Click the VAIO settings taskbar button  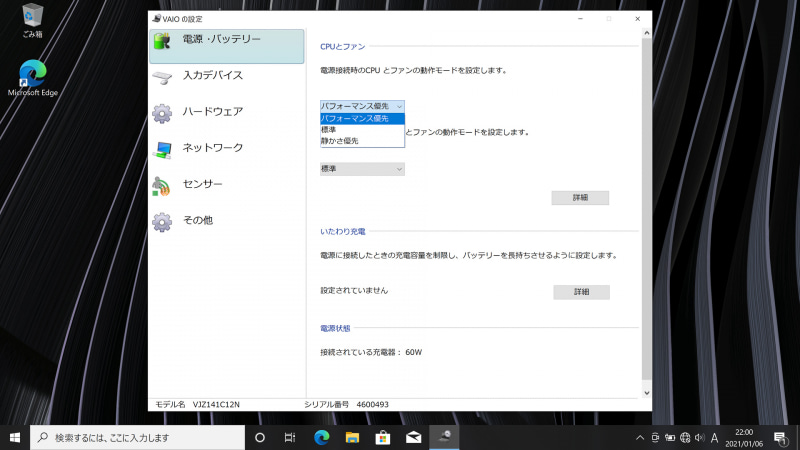[444, 437]
